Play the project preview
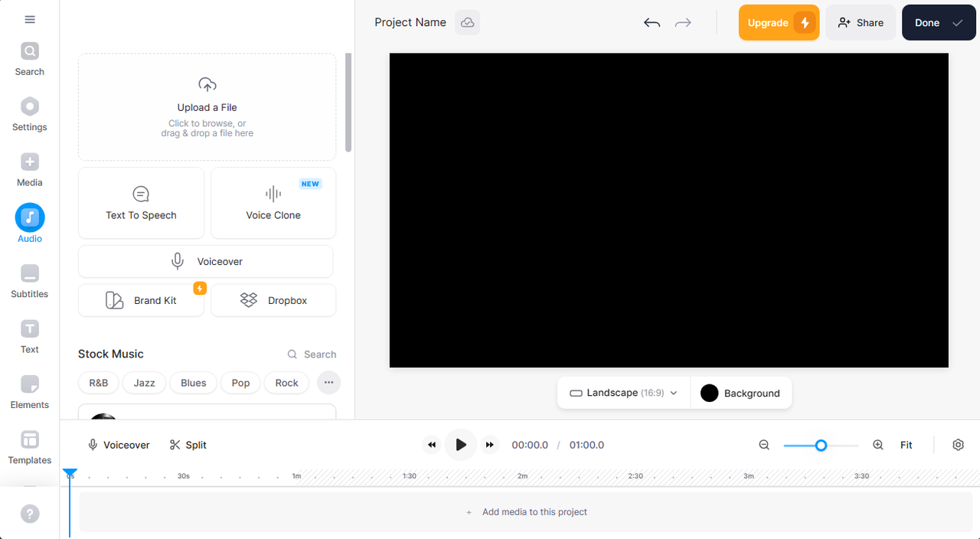Viewport: 980px width, 539px height. (x=460, y=445)
